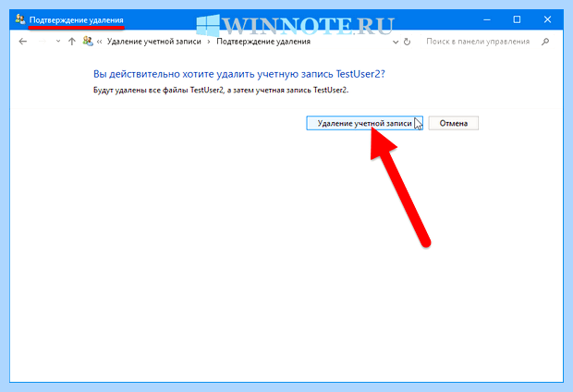Select 'Подтверждение удаления' breadcrumb in address bar
573x392 pixels.
263,42
